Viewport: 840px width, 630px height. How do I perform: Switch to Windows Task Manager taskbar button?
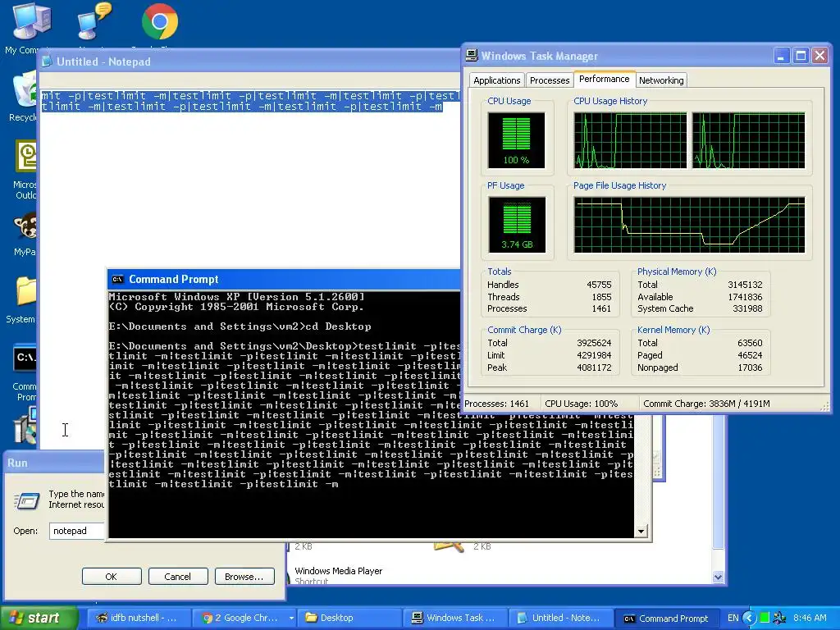(x=454, y=618)
